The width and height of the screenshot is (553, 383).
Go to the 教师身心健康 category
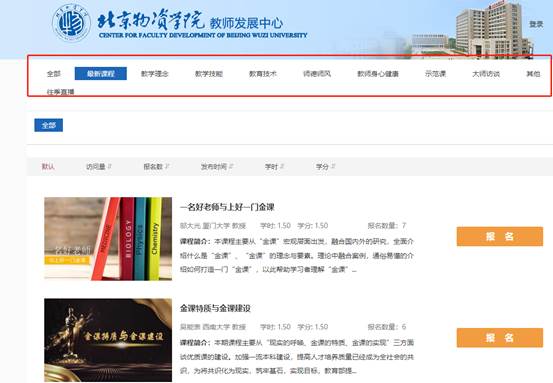378,74
